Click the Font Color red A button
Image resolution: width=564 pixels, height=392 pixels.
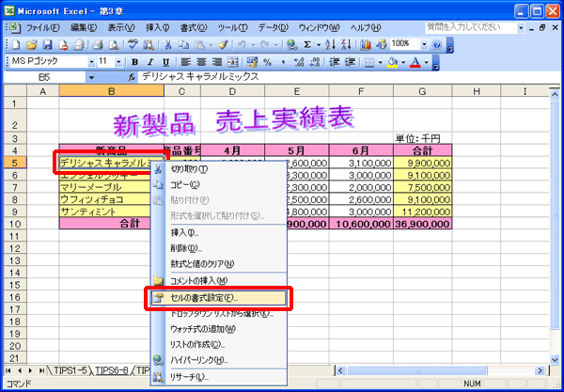[x=415, y=63]
